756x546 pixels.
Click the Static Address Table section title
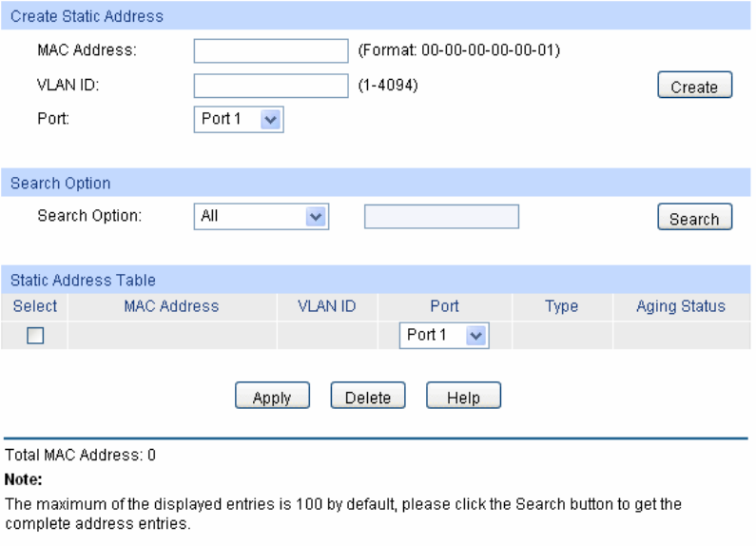(x=83, y=281)
